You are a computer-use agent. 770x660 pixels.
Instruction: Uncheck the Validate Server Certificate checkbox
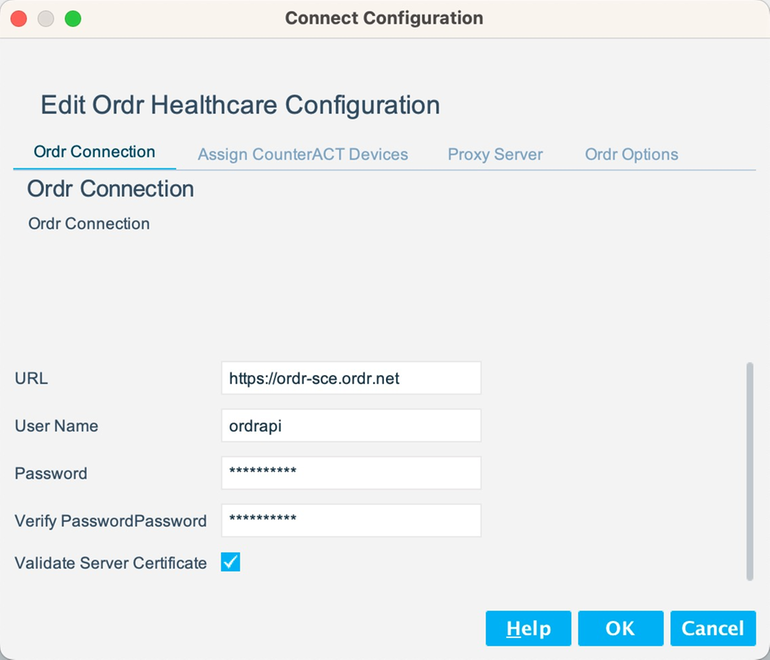(230, 562)
